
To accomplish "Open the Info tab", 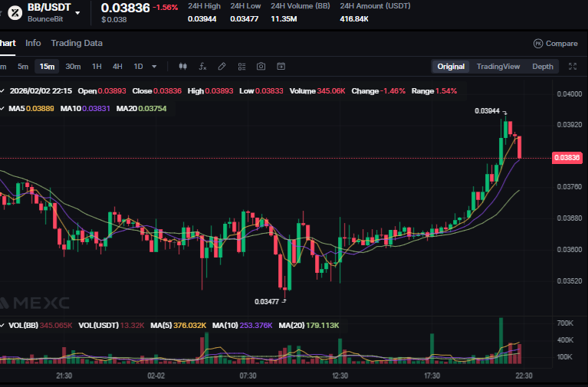I will coord(33,43).
